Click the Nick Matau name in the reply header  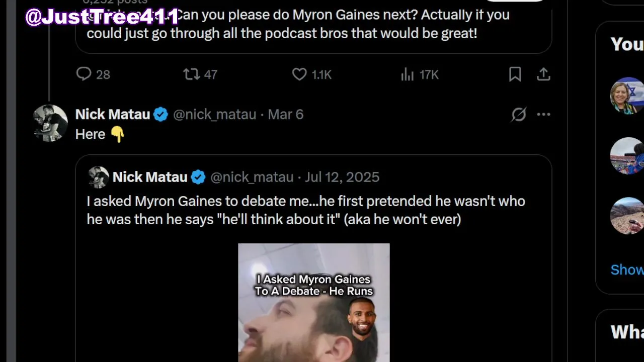112,115
